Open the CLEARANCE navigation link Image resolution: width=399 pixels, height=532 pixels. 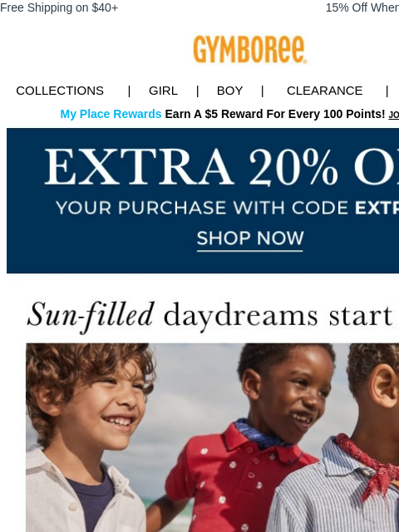[325, 91]
